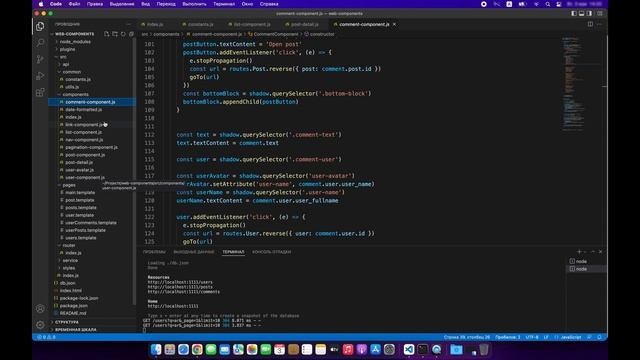Switch to the constants.js editor tab

click(200, 24)
